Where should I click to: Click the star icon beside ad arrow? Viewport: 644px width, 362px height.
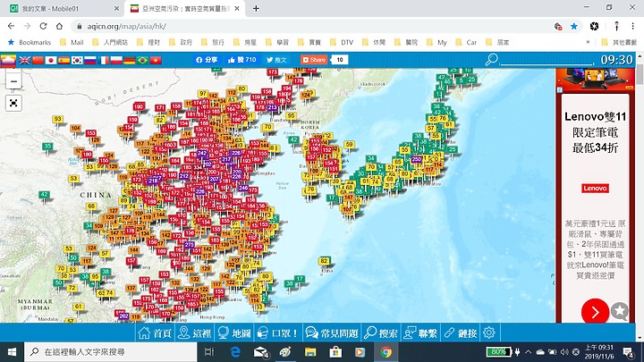tap(620, 311)
